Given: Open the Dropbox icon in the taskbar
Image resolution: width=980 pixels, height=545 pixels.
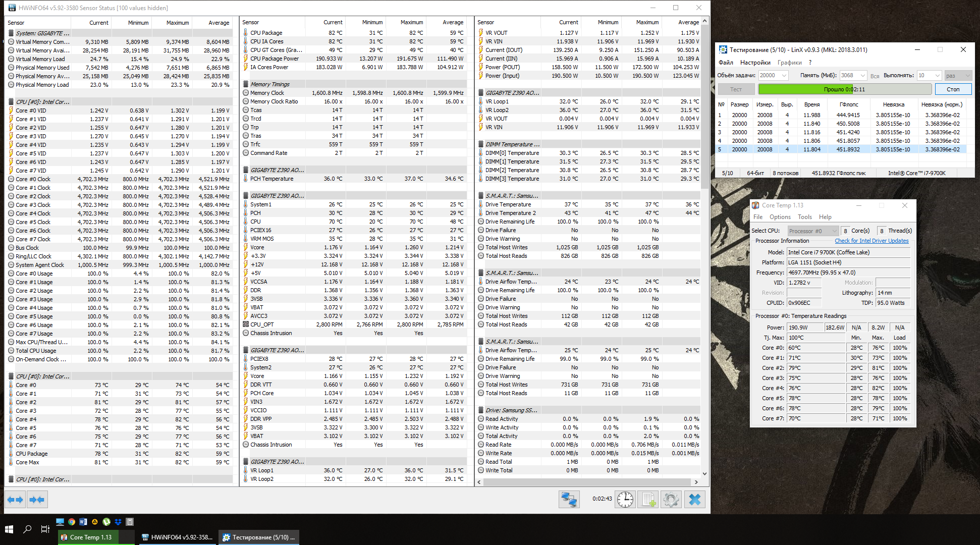Looking at the screenshot, I should [x=118, y=522].
